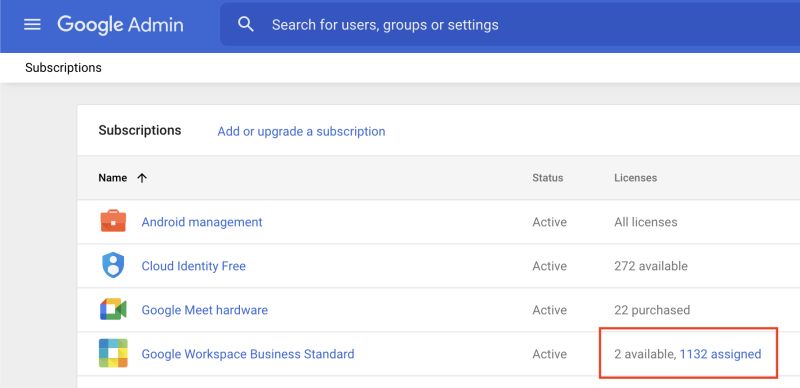Click Active status for Cloud Identity Free

(x=549, y=266)
